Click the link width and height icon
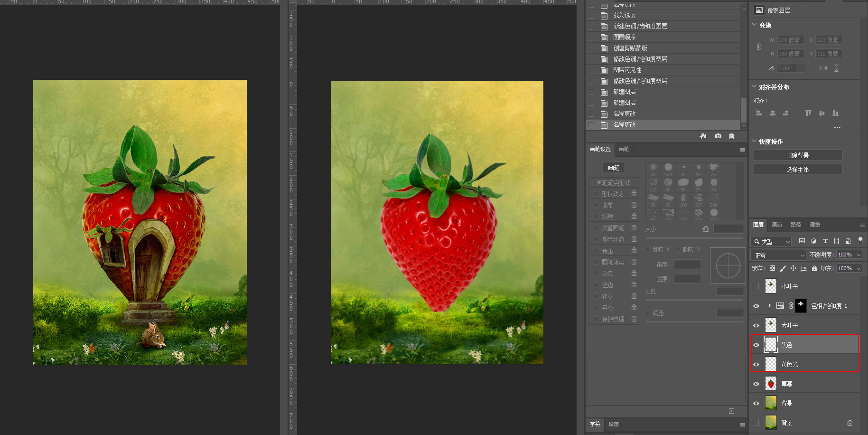This screenshot has width=868, height=435. (x=759, y=47)
